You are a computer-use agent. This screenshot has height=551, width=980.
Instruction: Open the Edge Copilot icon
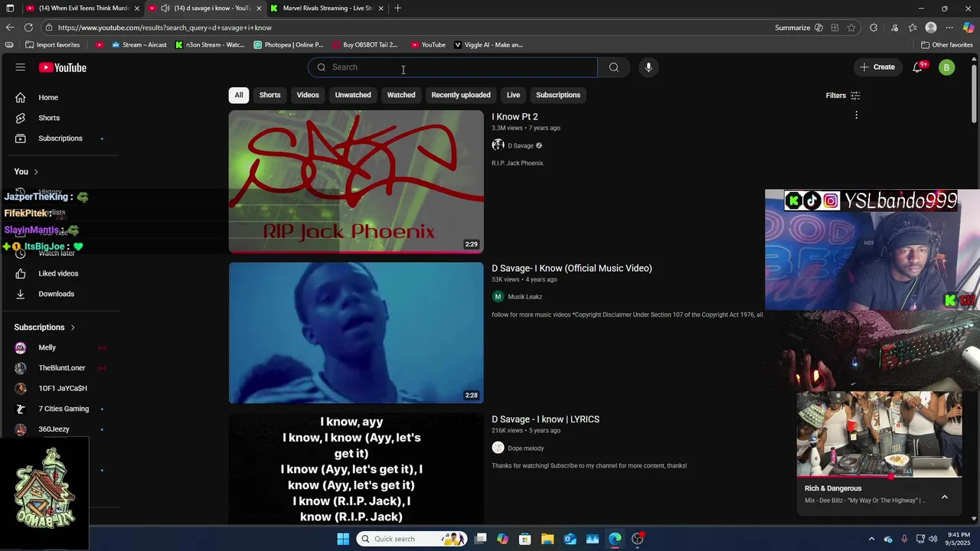pos(969,28)
